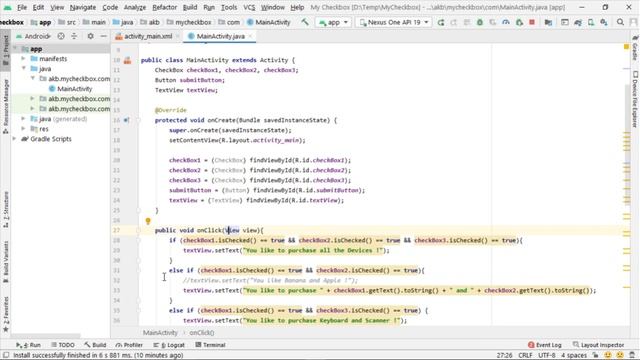
Task: Open the Android project view dropdown
Action: point(33,36)
